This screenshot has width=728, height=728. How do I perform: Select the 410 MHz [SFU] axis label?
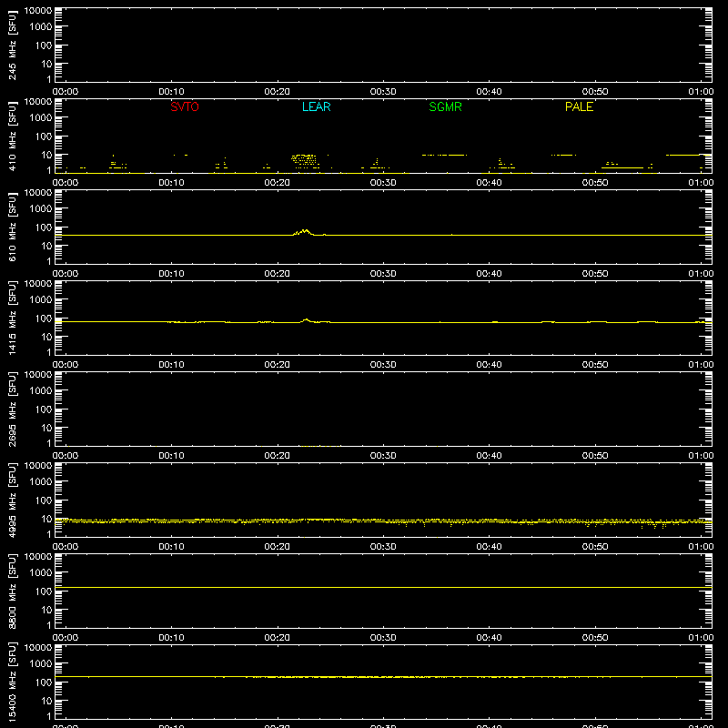pyautogui.click(x=12, y=136)
